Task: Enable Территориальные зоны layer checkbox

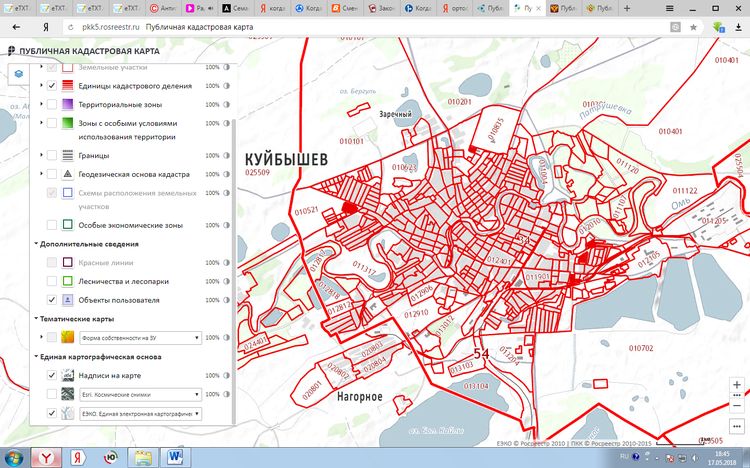Action: 52,104
